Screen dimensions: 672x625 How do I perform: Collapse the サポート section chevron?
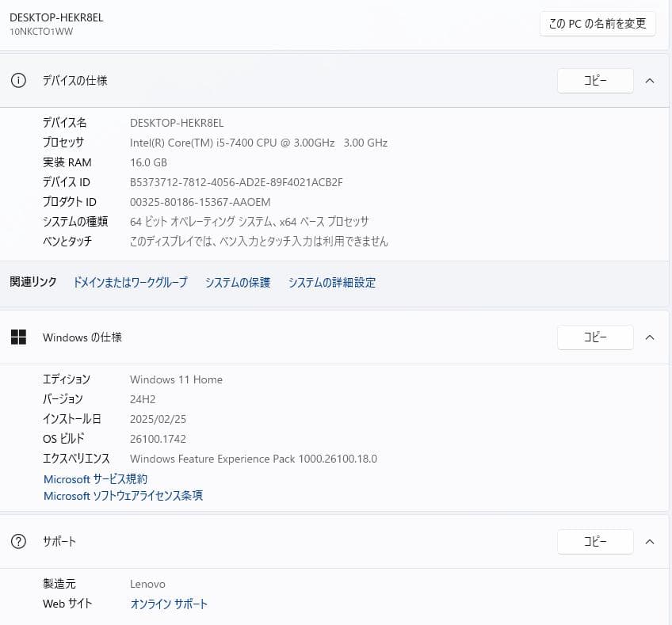[x=650, y=541]
